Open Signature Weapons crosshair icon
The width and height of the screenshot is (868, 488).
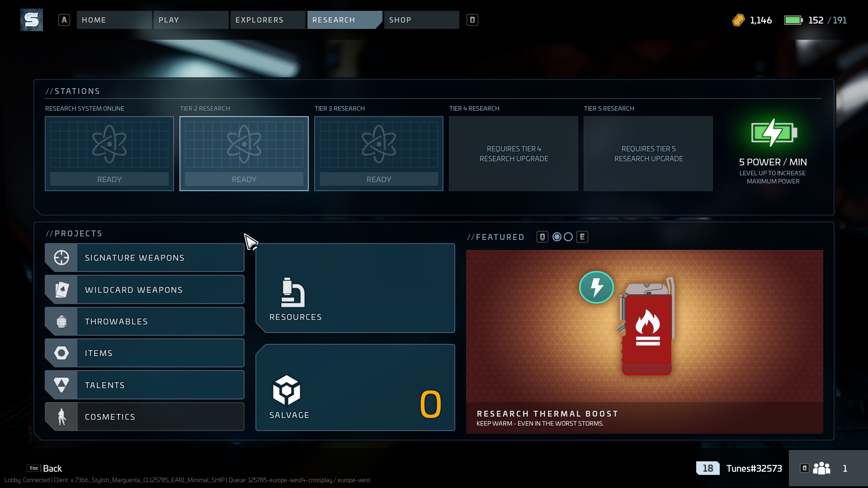61,258
